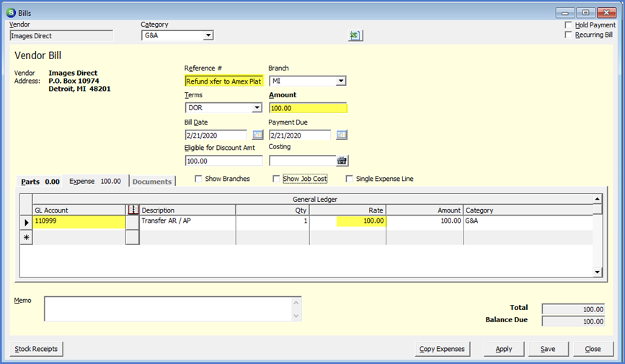625x364 pixels.
Task: Click the Costing lookup icon
Action: (342, 161)
